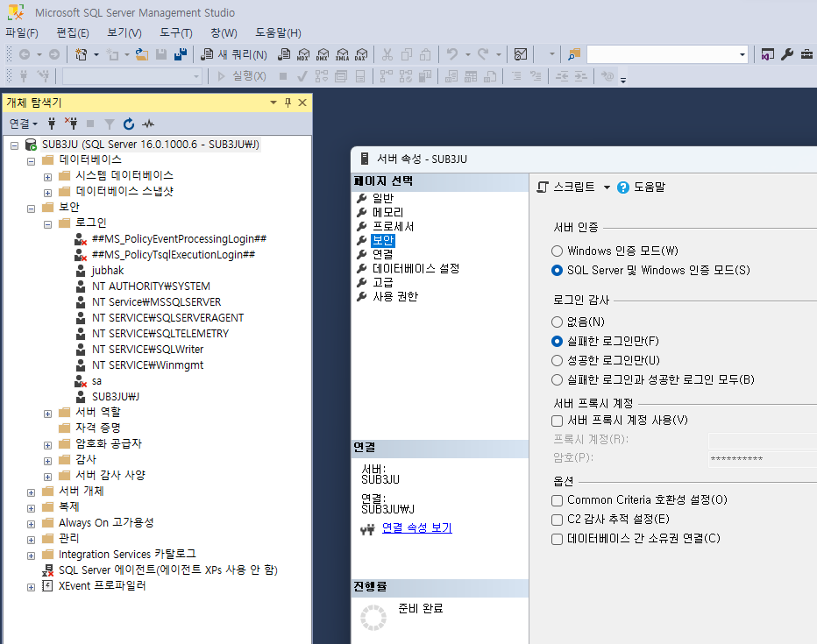The width and height of the screenshot is (817, 644).
Task: Open the Script dropdown arrow
Action: click(607, 188)
